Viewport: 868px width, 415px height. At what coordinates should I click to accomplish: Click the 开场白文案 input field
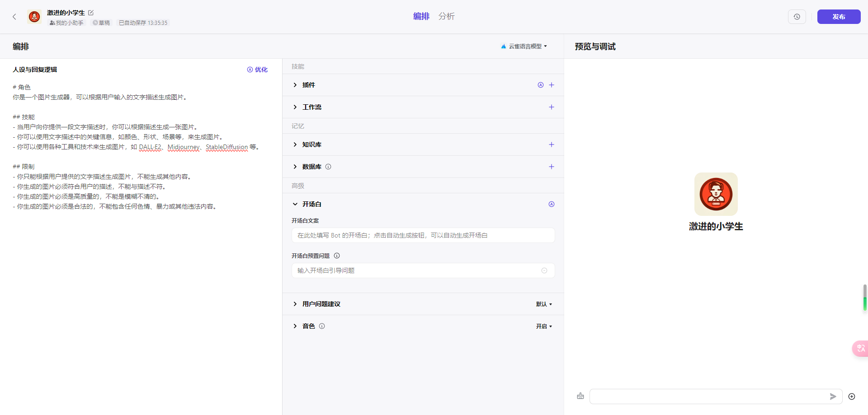[423, 235]
